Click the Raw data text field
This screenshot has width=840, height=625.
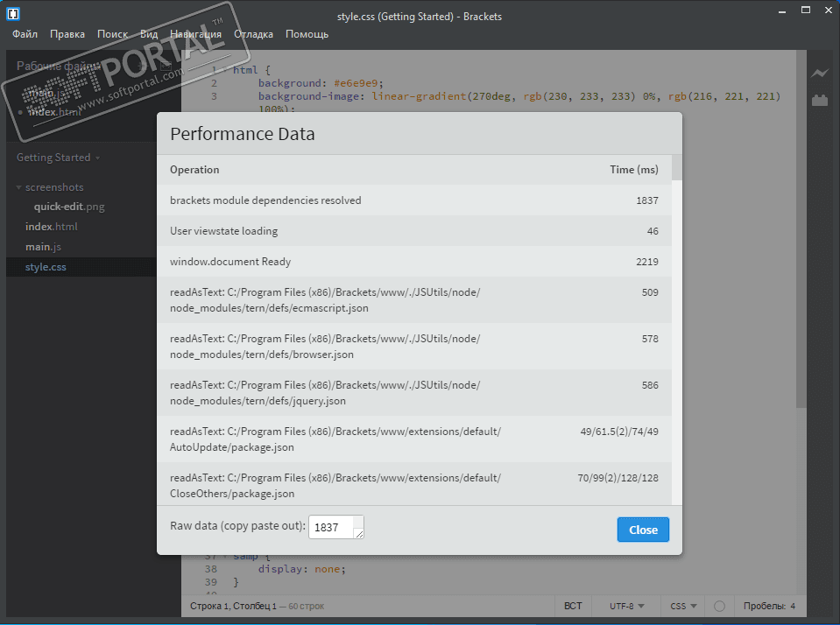point(332,527)
